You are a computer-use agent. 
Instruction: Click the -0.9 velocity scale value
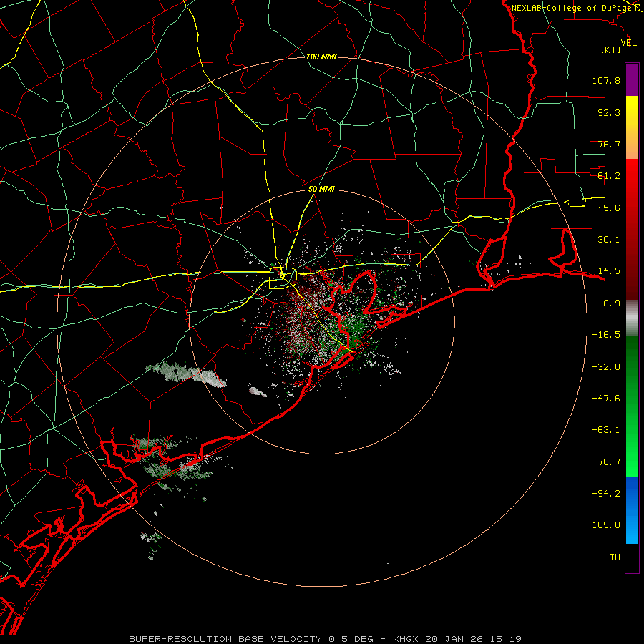click(x=609, y=303)
